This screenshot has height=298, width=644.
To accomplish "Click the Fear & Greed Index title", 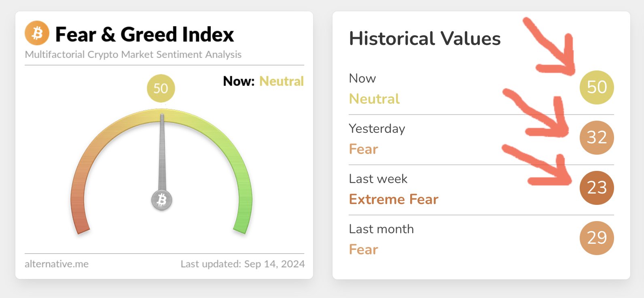I will coord(144,34).
